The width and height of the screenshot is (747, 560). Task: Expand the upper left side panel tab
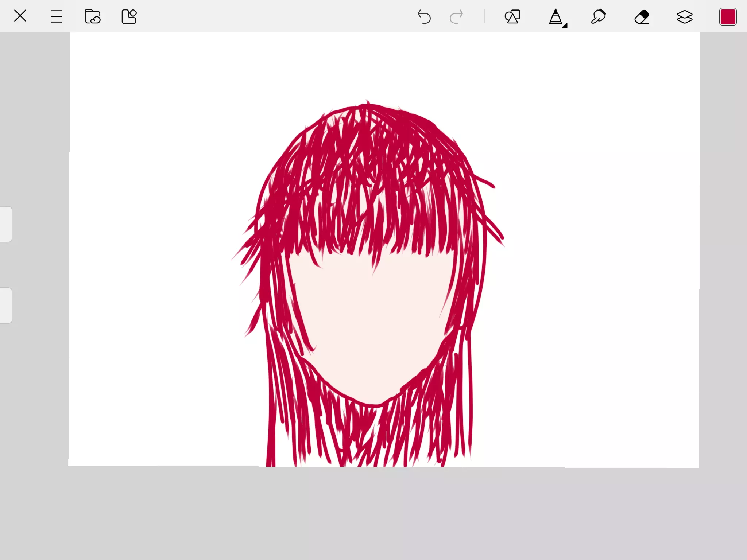[x=6, y=224]
